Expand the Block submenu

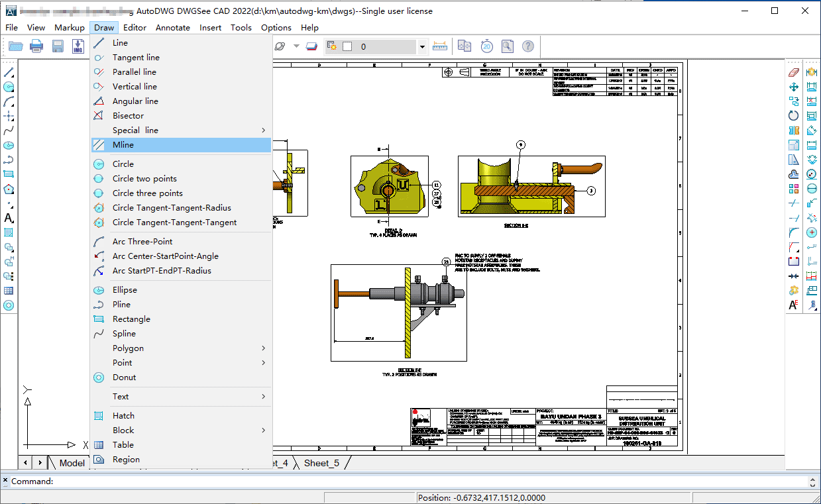click(181, 430)
